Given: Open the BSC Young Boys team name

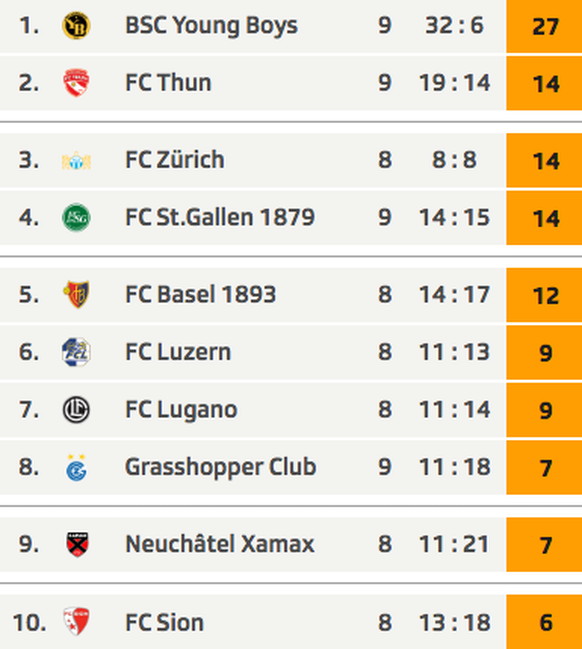Looking at the screenshot, I should coord(211,26).
